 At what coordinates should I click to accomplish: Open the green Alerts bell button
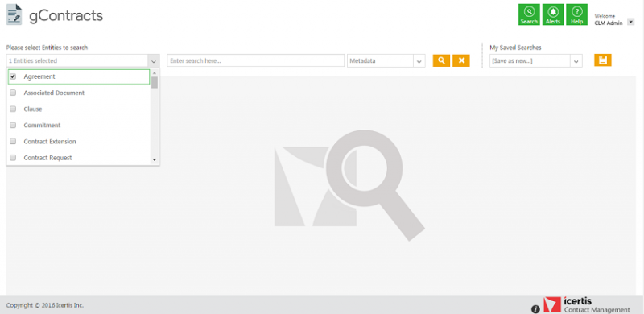point(553,14)
